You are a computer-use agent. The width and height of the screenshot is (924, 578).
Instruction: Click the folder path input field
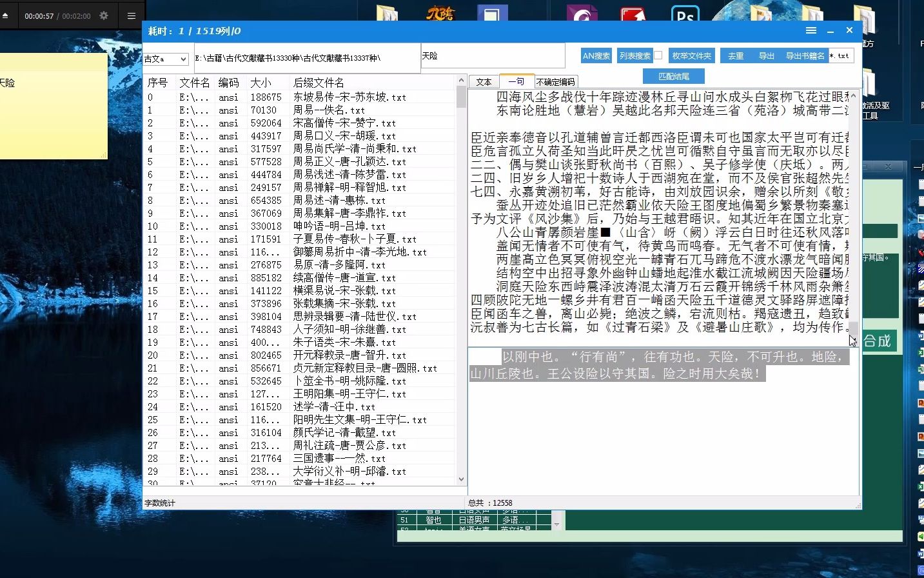tap(306, 58)
